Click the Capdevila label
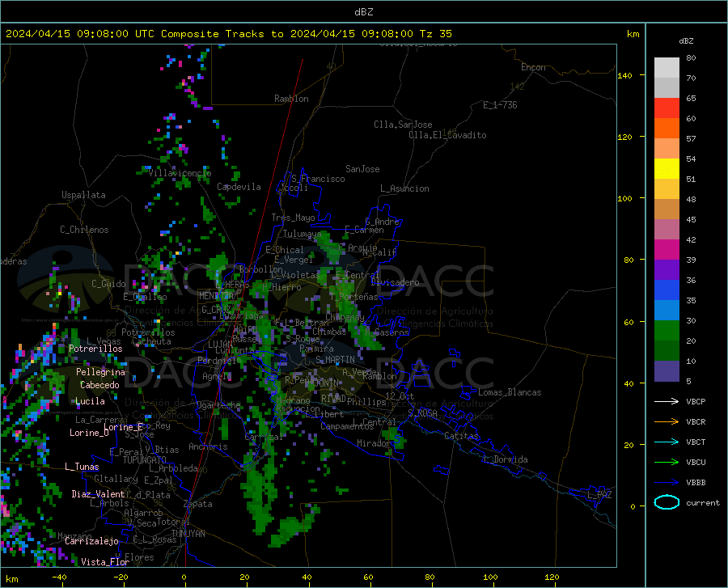728x588 pixels. [239, 187]
